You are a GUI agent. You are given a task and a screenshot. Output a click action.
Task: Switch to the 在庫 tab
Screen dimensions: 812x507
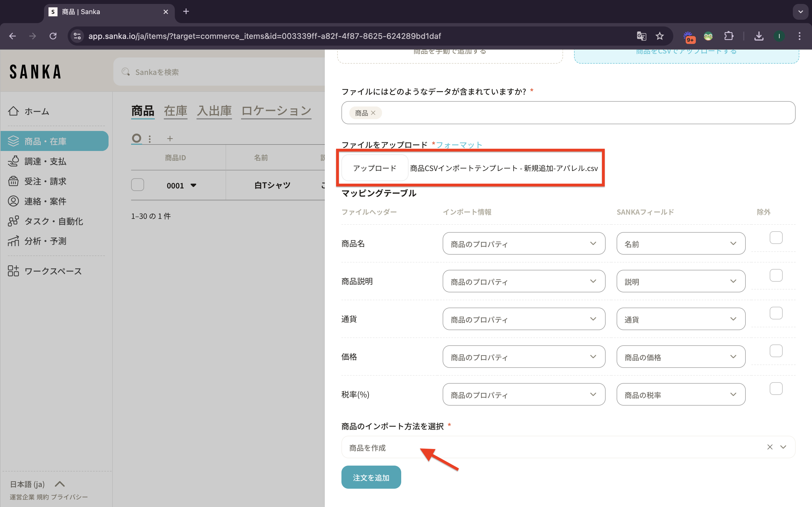[x=175, y=111]
